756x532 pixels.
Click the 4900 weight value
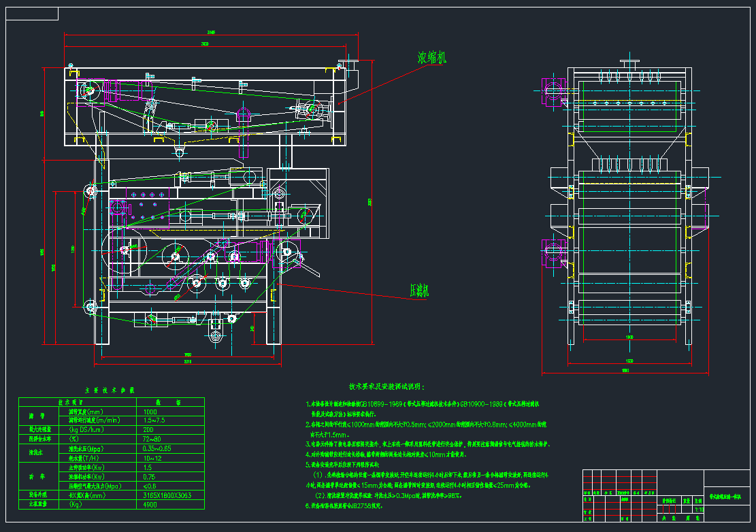(150, 505)
